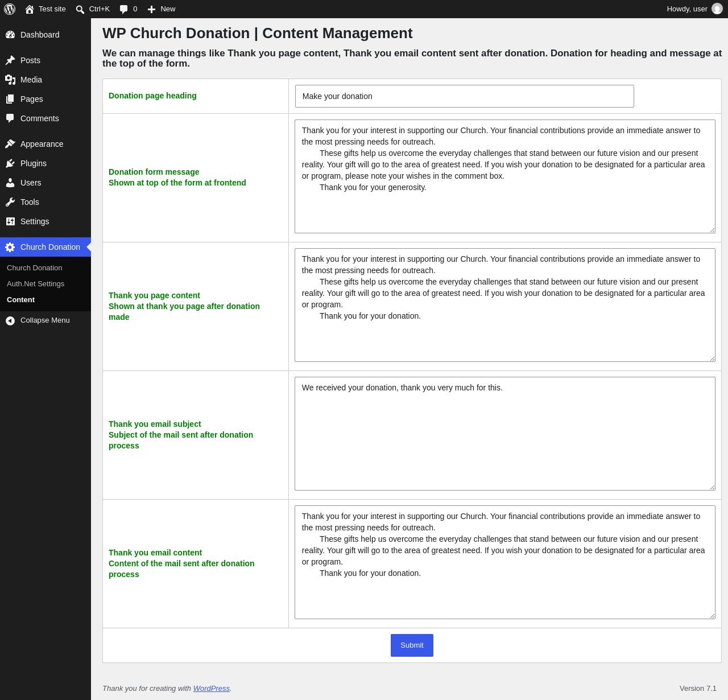Click the plus New icon

[x=151, y=9]
